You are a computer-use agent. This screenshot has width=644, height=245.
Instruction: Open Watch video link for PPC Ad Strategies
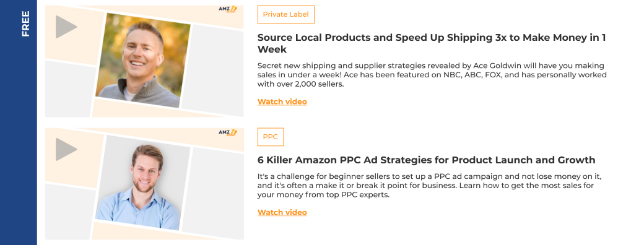coord(282,212)
